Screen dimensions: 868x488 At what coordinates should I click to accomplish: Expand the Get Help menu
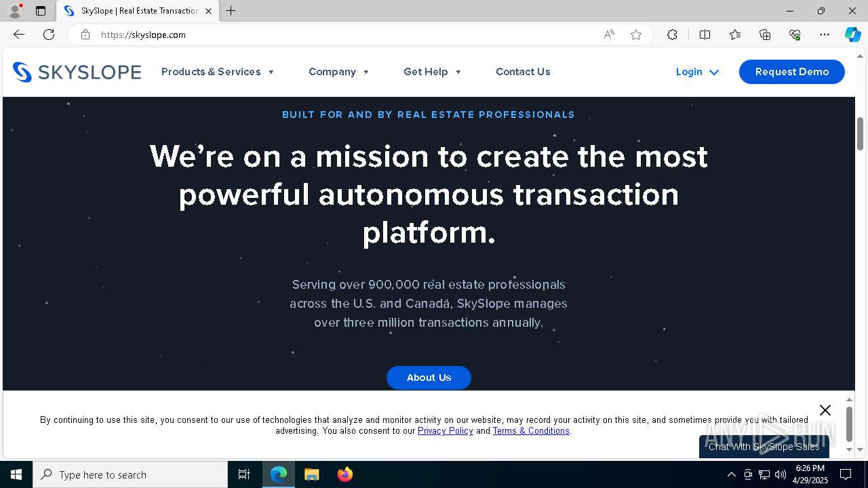(433, 72)
